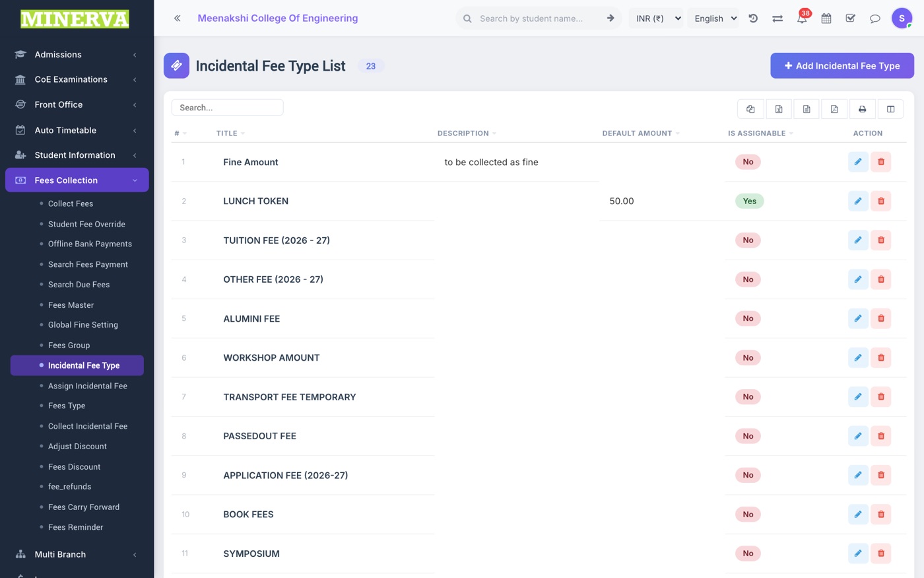924x578 pixels.
Task: Delete the BOOK FEES row
Action: point(881,514)
